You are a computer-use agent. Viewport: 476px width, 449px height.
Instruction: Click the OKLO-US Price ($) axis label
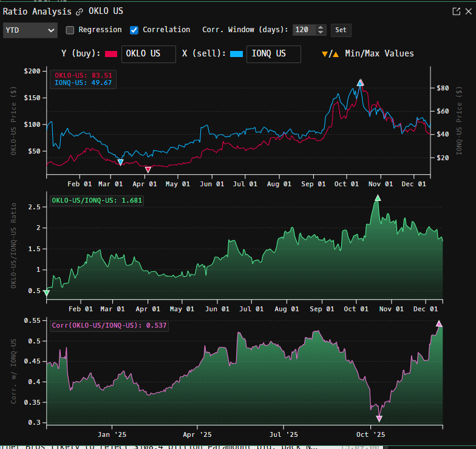(13, 121)
